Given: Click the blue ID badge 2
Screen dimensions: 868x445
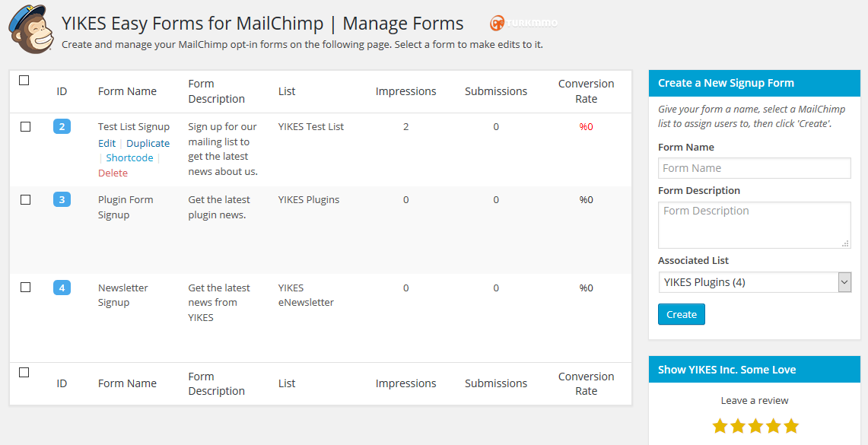Looking at the screenshot, I should pos(62,127).
